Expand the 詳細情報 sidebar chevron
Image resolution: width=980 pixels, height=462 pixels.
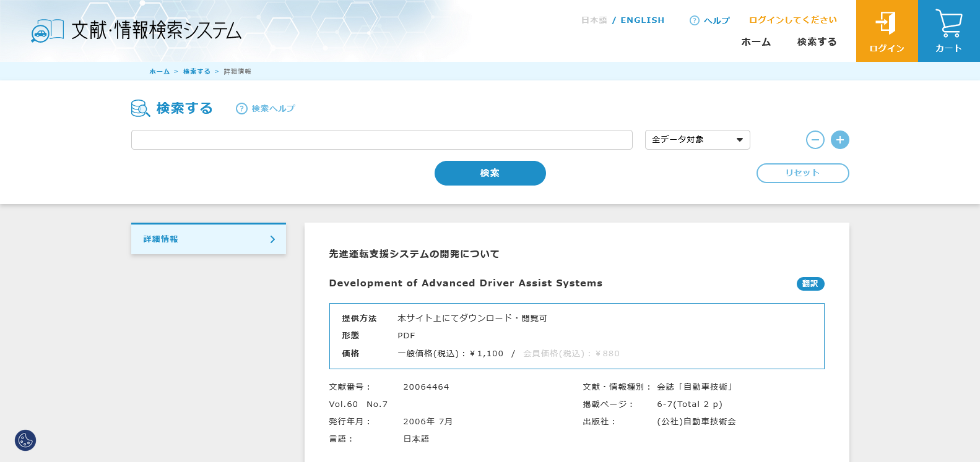[272, 239]
